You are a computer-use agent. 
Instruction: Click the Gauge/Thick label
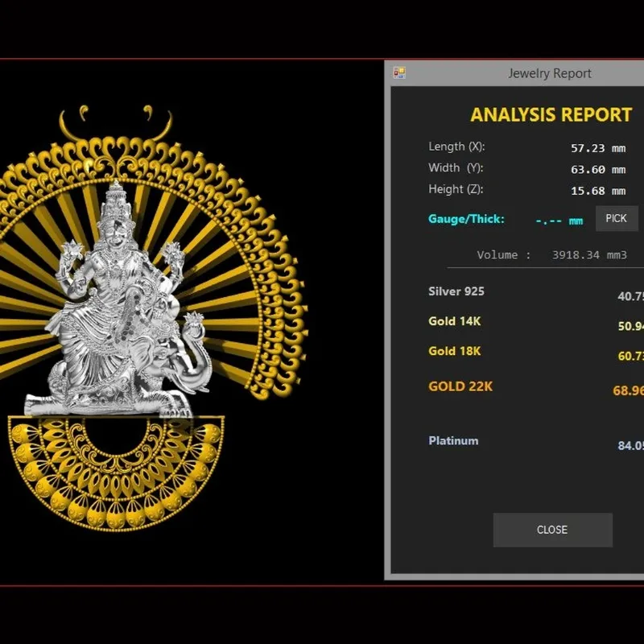click(466, 219)
